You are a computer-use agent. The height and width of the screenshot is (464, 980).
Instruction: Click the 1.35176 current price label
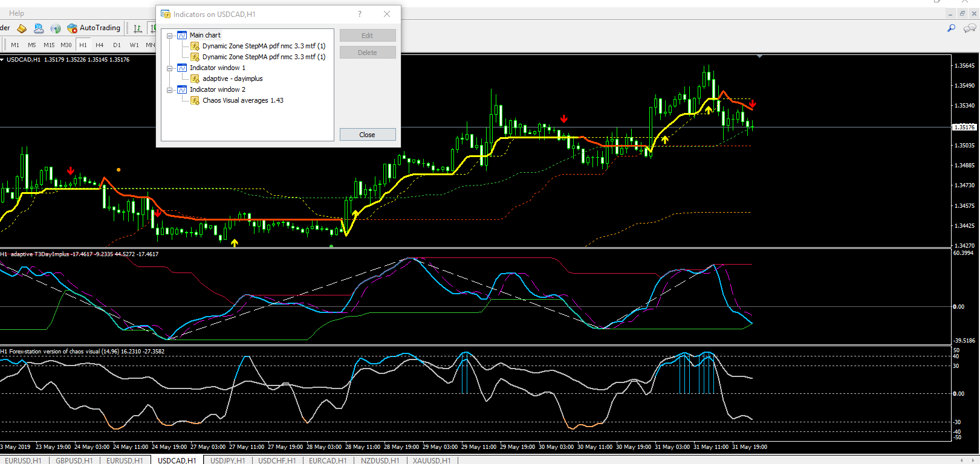(x=964, y=127)
